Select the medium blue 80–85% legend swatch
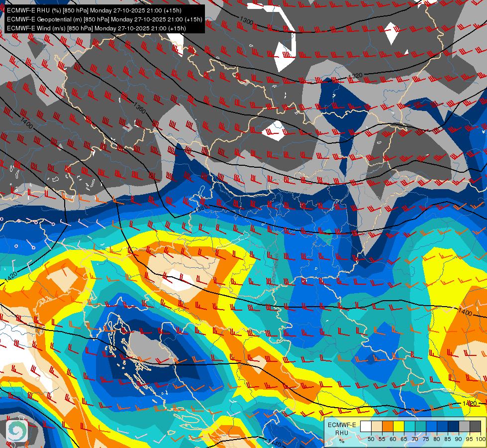Viewport: 487px width, 448px height. click(x=442, y=427)
